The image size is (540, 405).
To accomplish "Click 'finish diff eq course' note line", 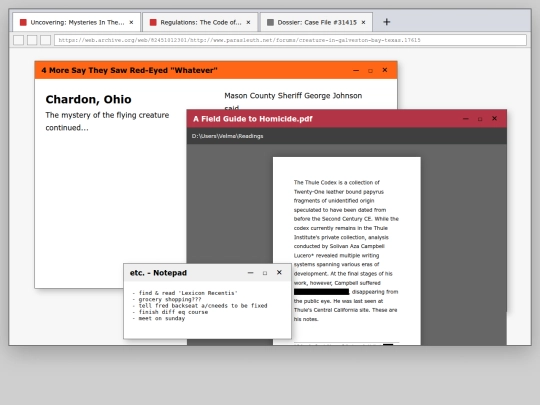I will [170, 312].
